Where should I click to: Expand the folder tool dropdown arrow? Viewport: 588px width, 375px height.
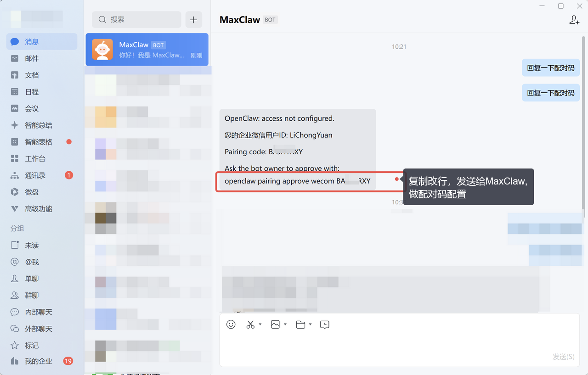click(311, 325)
